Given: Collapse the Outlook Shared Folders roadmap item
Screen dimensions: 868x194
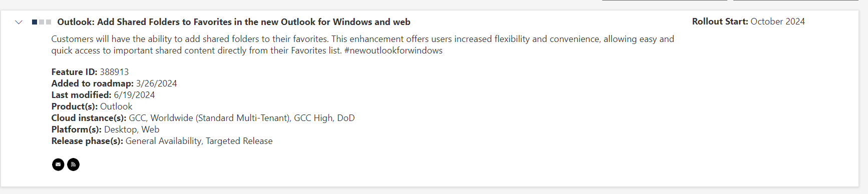Looking at the screenshot, I should tap(19, 22).
